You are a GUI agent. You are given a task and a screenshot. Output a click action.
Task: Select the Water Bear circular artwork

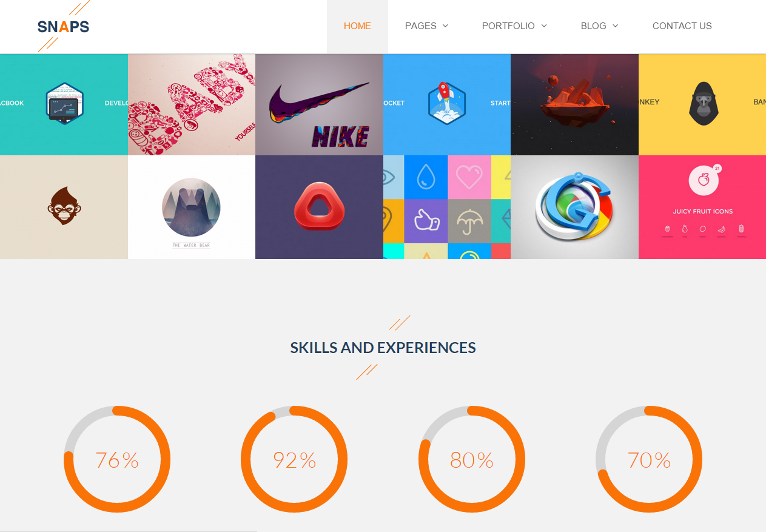point(191,207)
